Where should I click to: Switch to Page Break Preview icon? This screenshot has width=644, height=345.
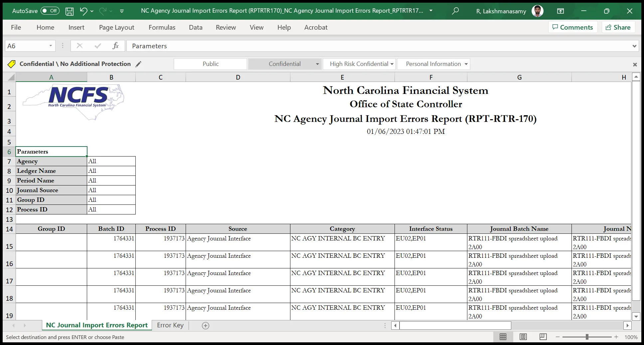pyautogui.click(x=543, y=337)
